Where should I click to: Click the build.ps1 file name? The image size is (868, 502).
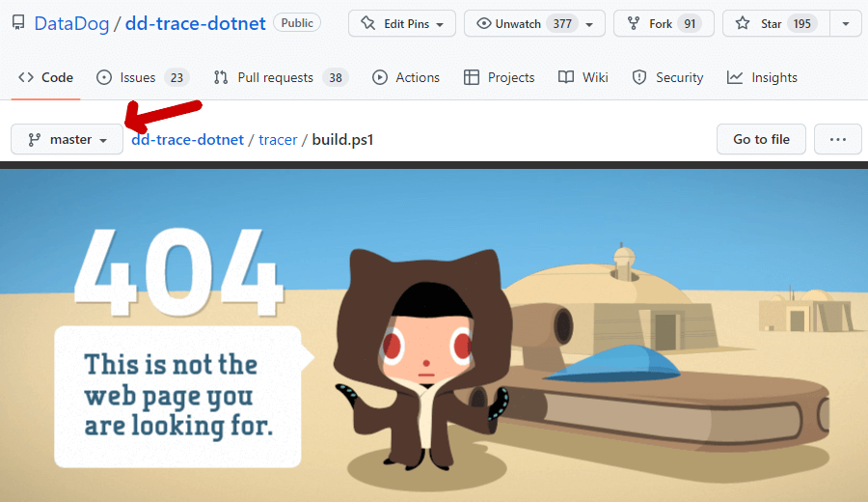(x=342, y=140)
